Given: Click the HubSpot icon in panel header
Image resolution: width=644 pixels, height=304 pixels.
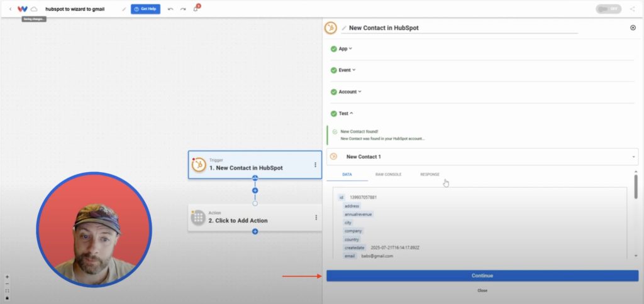Looking at the screenshot, I should point(330,28).
